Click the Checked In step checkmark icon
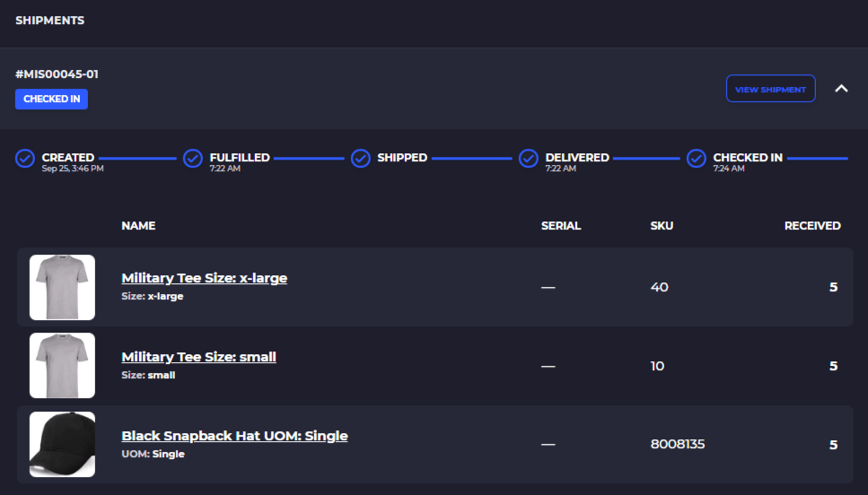Screen dimensions: 868x495 pos(697,158)
